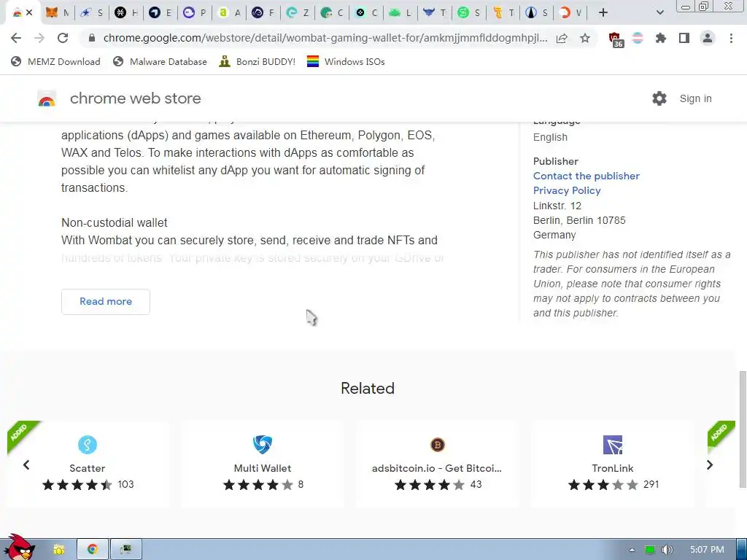Click the Berlin, Berlin 10785 address text

click(579, 220)
